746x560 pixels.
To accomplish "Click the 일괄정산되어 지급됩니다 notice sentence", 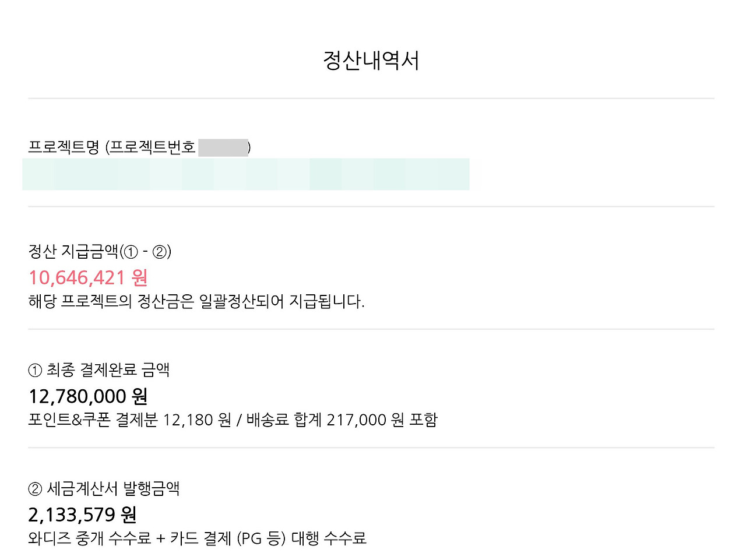I will pyautogui.click(x=196, y=302).
